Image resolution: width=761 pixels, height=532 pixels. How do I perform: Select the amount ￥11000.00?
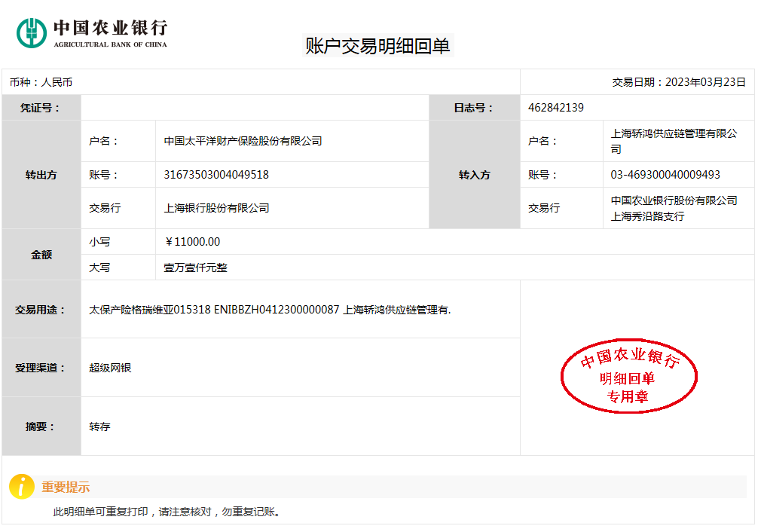pos(192,242)
